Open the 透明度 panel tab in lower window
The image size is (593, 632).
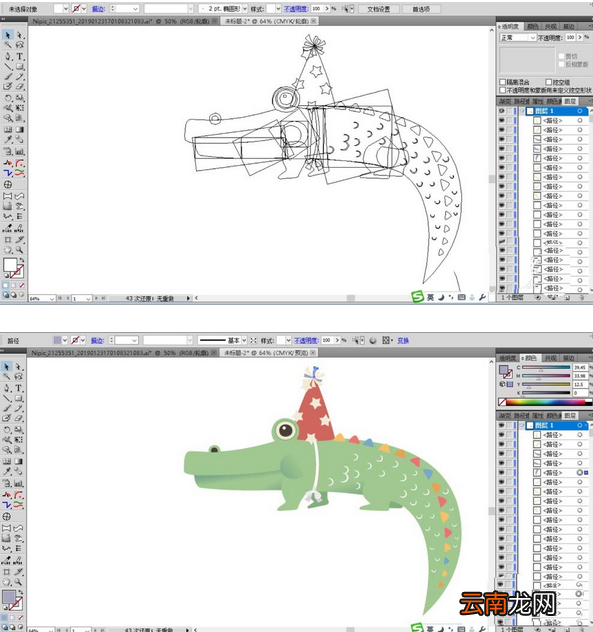coord(508,358)
